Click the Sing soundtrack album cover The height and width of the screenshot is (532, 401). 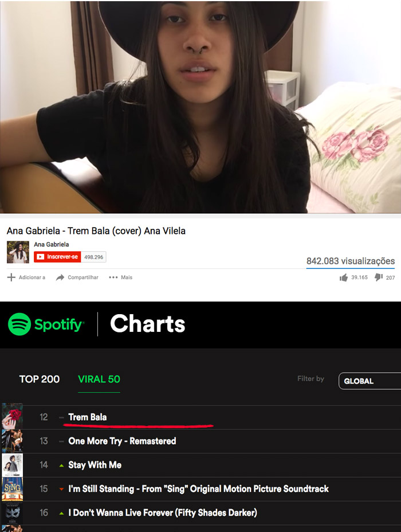click(x=13, y=489)
